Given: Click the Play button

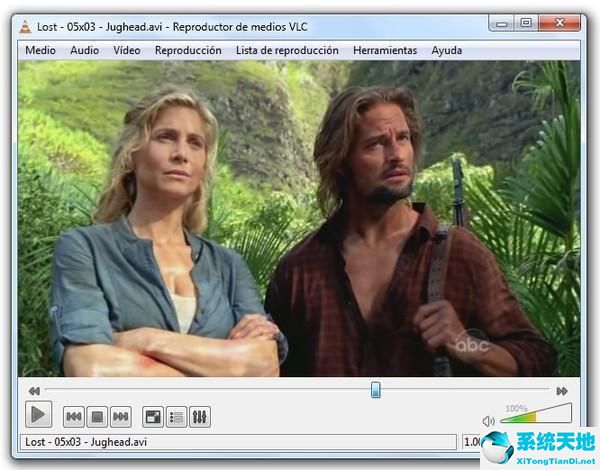Looking at the screenshot, I should [x=38, y=415].
